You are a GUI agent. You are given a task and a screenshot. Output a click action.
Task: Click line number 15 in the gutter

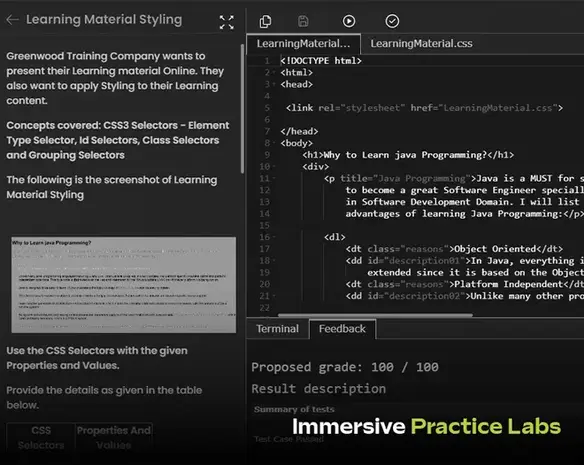(264, 225)
